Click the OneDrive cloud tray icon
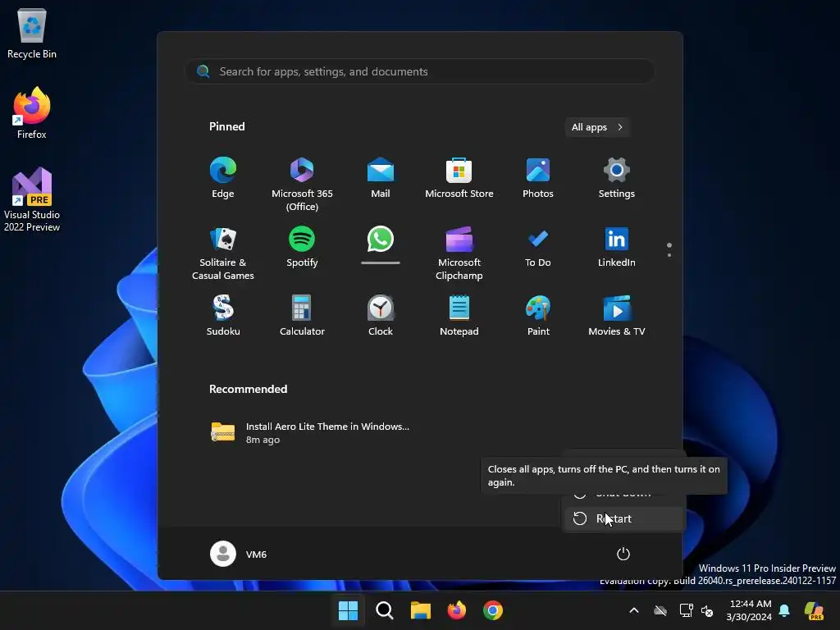 tap(660, 610)
